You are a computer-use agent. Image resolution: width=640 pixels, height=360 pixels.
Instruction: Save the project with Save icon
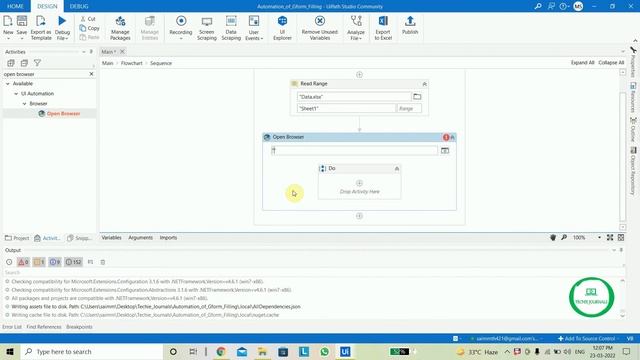[x=22, y=27]
